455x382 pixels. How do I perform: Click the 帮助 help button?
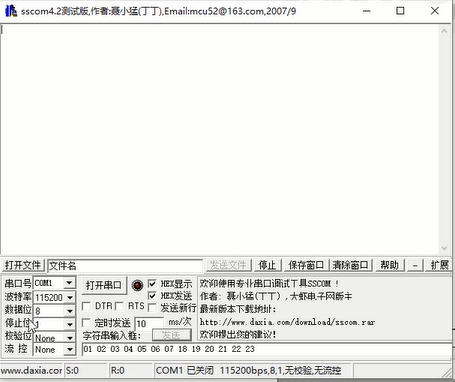(389, 265)
